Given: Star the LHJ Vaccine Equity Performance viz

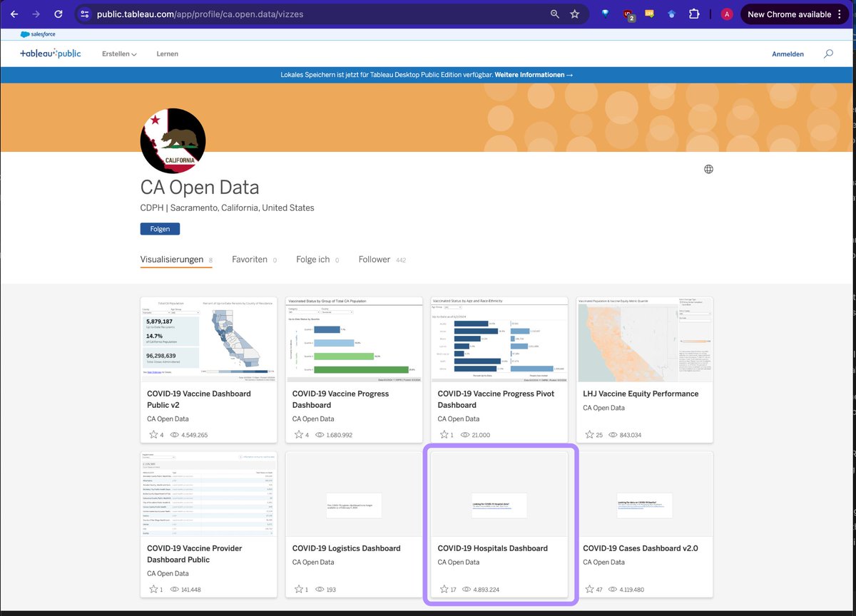Looking at the screenshot, I should pyautogui.click(x=589, y=435).
